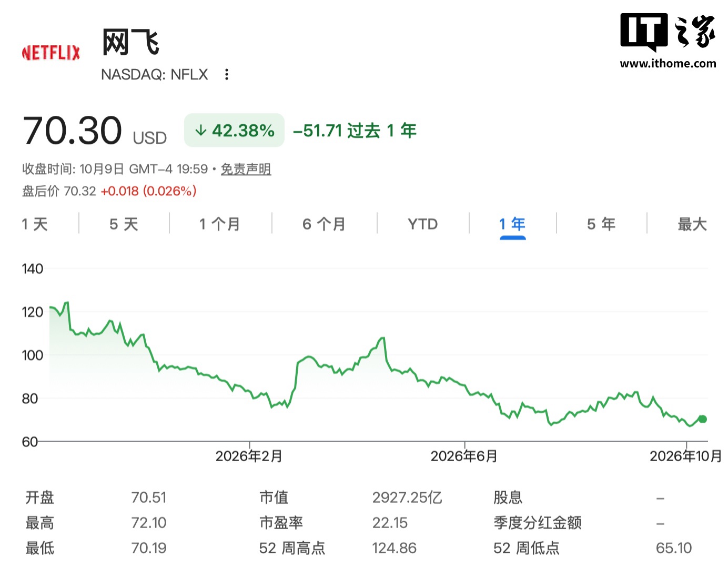Choose the 6 个月 chart range
The width and height of the screenshot is (728, 577).
[324, 224]
